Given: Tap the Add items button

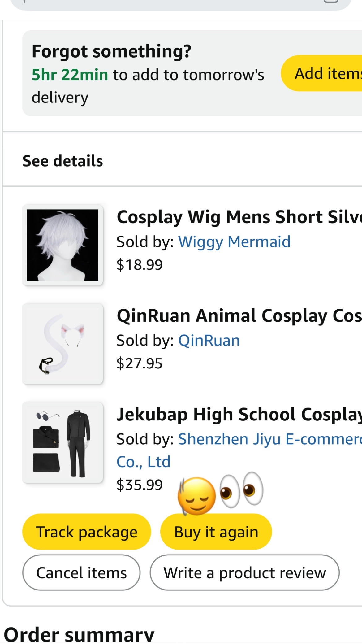Looking at the screenshot, I should tap(322, 73).
